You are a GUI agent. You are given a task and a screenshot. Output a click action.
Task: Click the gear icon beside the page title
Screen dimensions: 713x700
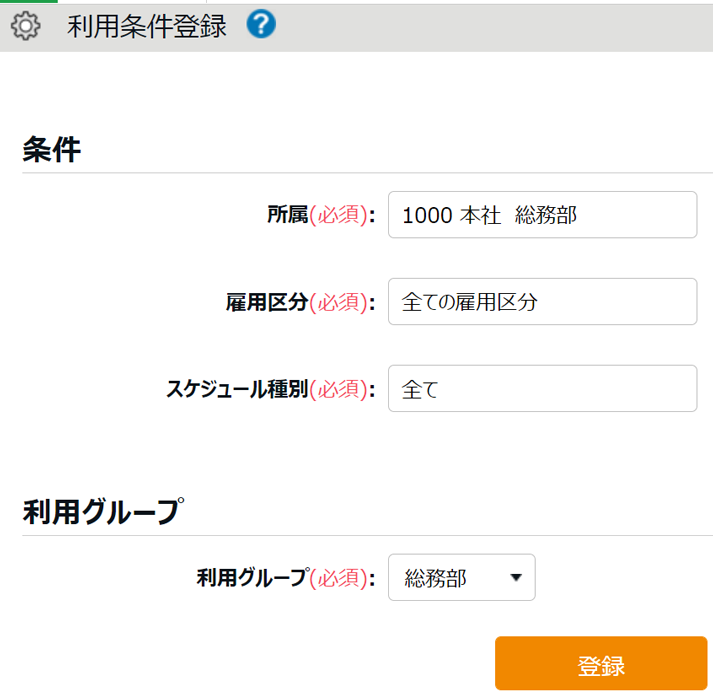pos(25,27)
